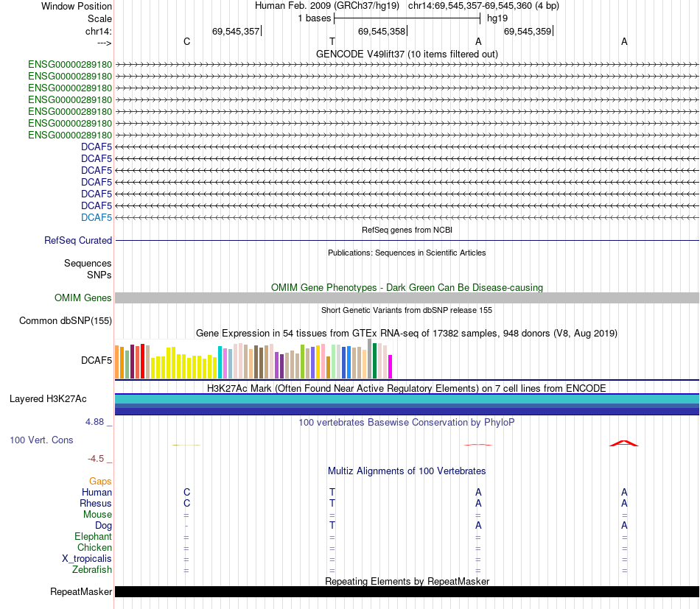Open 'Repeating Elements by RepeatMasker' title
Image resolution: width=700 pixels, height=609 pixels.
click(x=407, y=581)
